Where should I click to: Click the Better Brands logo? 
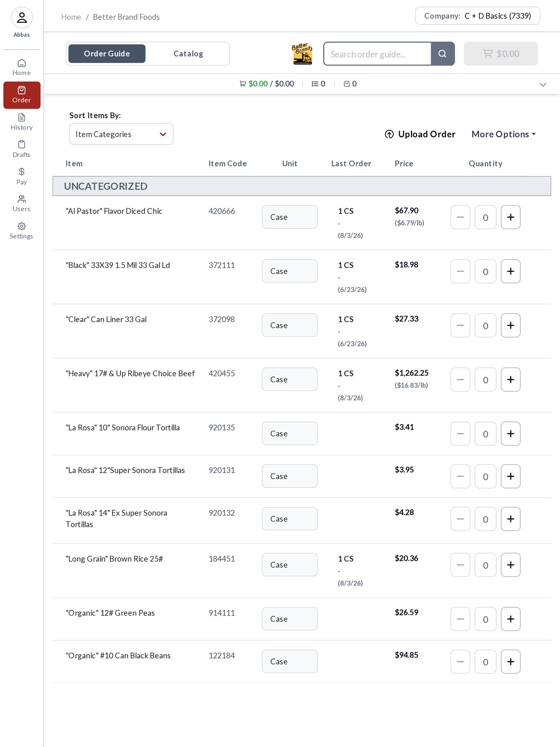click(x=302, y=54)
